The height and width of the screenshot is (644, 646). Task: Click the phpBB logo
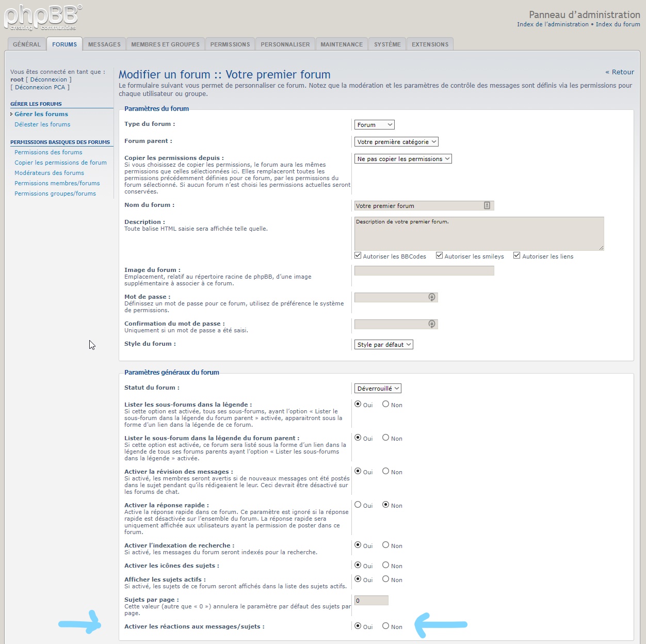coord(42,17)
